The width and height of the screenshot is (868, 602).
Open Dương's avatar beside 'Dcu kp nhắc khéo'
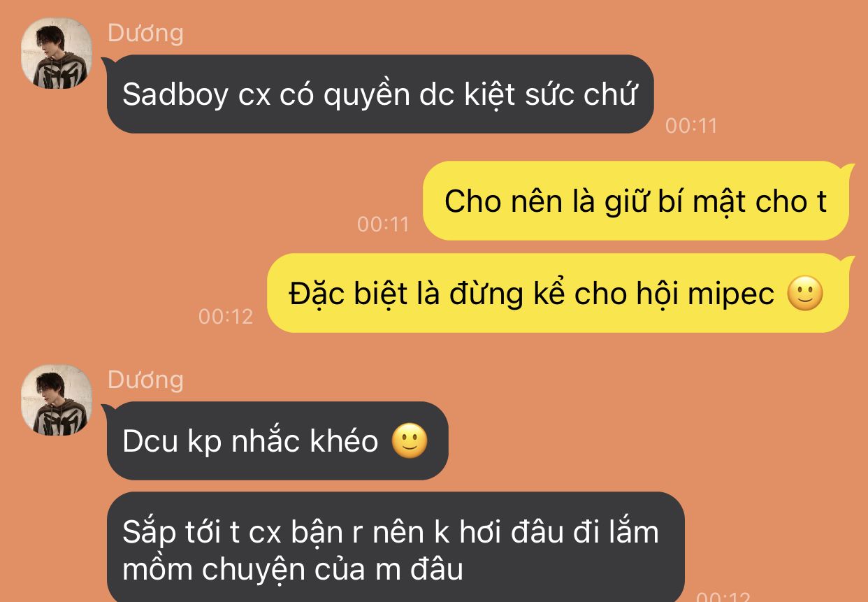coord(57,400)
